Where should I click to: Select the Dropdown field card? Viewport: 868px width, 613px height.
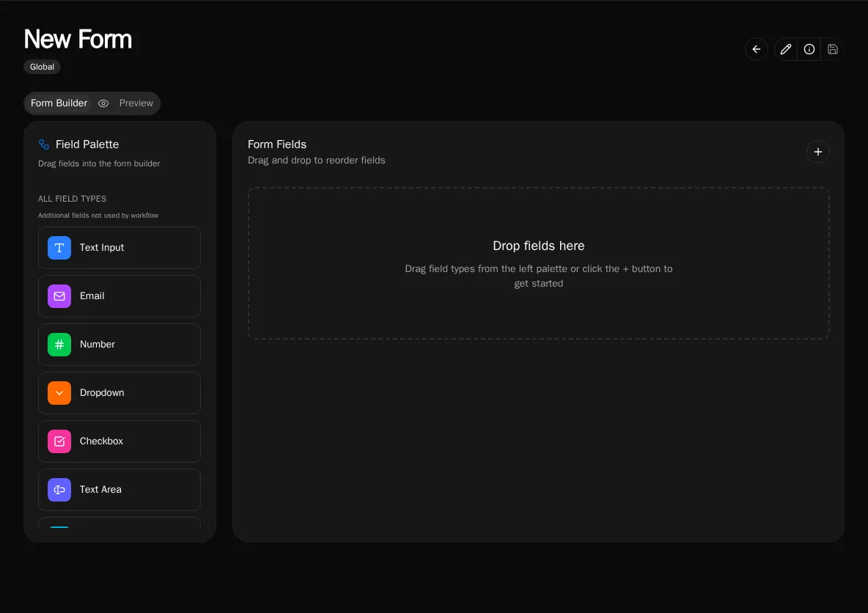tap(119, 393)
